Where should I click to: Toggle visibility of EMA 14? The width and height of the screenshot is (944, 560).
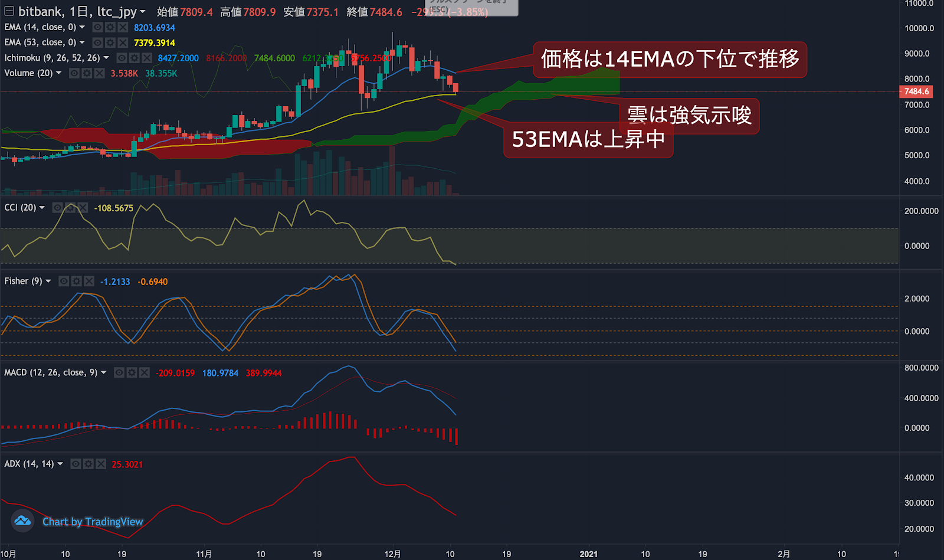coord(97,27)
